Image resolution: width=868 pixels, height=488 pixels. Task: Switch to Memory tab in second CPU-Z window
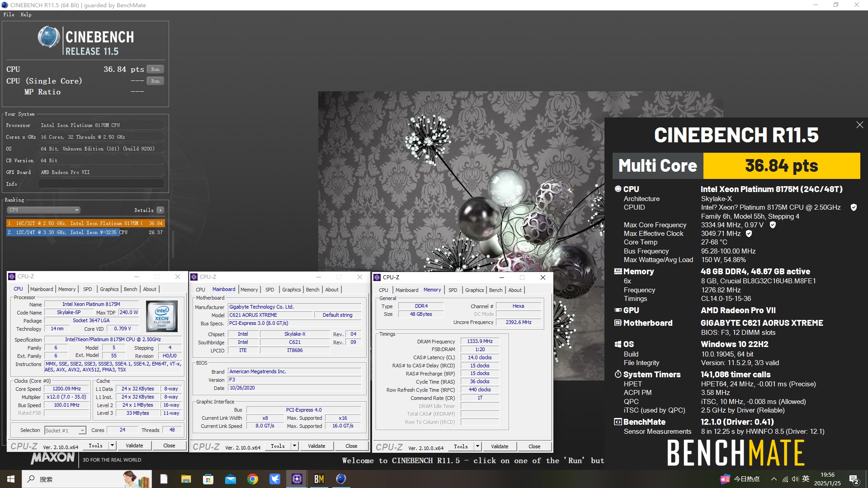(x=249, y=290)
